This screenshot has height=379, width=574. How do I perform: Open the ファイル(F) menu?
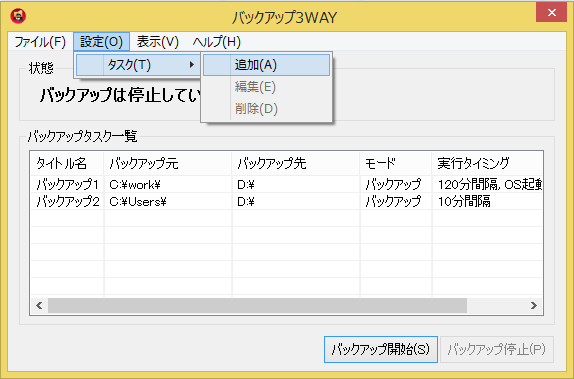pos(40,42)
